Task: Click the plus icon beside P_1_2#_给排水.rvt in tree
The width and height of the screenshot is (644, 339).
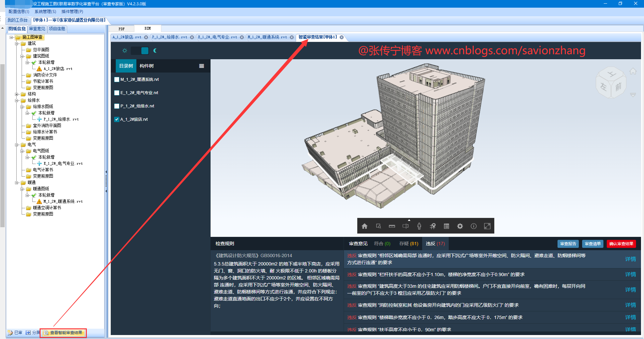Action: pyautogui.click(x=39, y=119)
